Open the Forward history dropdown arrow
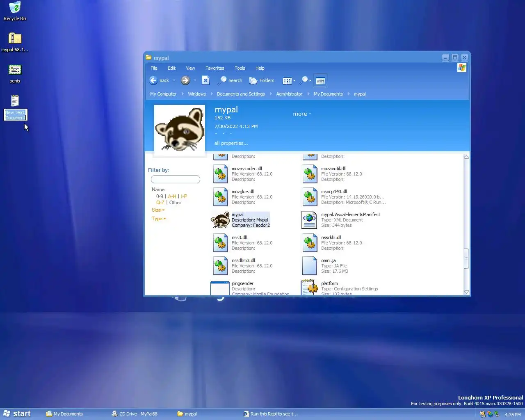Viewport: 525px width, 420px height. coord(195,80)
